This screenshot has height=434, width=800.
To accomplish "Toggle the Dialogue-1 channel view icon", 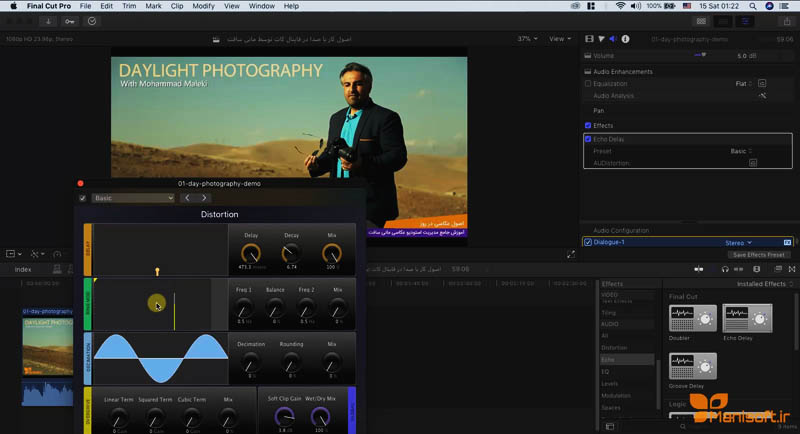I will pos(787,242).
